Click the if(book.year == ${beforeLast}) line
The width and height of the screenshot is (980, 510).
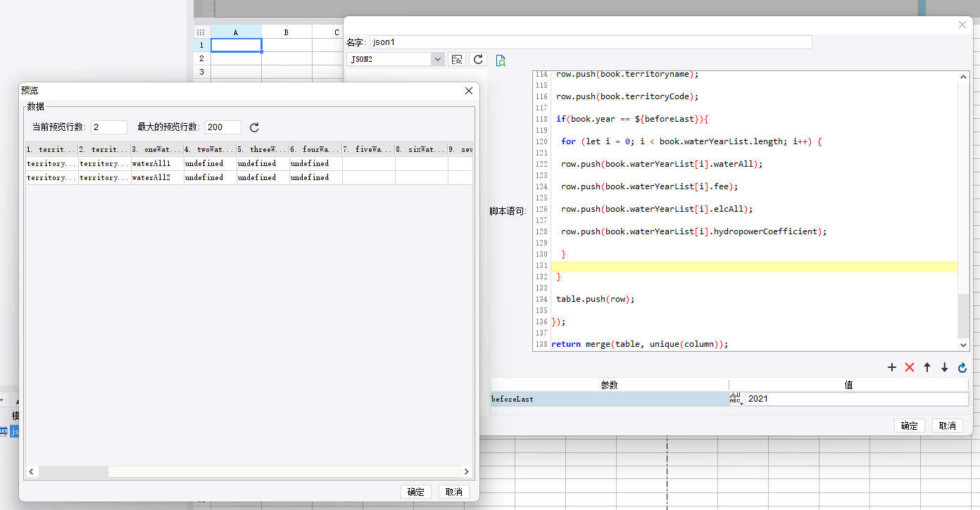click(632, 119)
